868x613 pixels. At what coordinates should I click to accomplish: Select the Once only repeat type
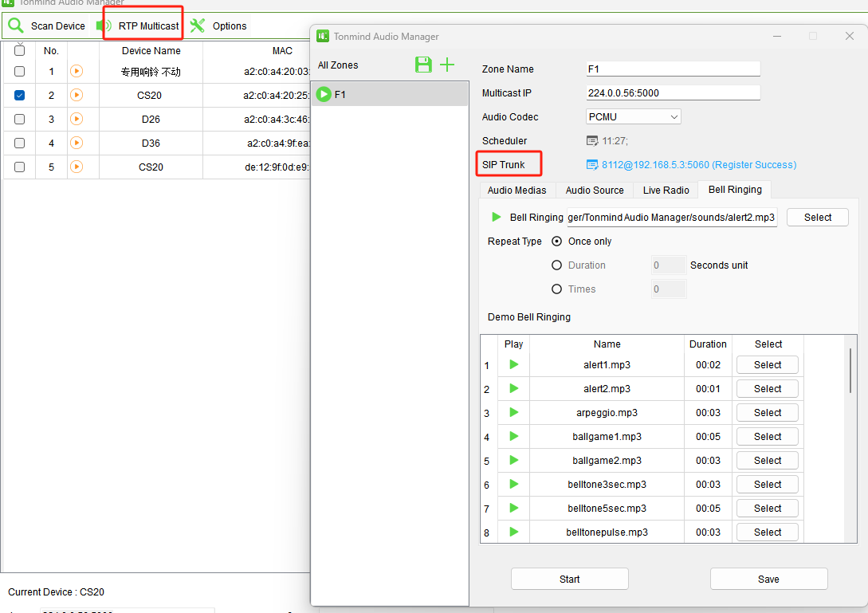[557, 241]
